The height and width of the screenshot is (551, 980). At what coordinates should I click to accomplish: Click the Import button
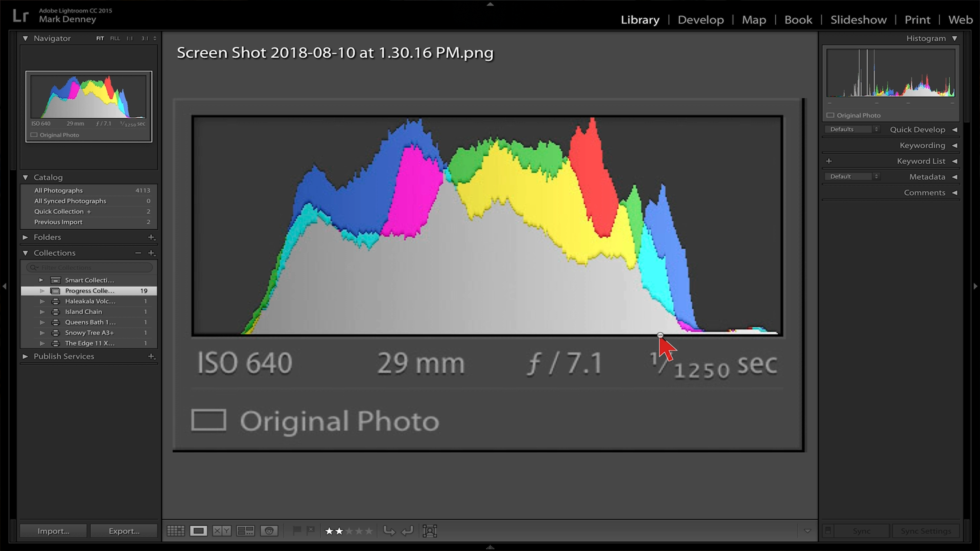53,531
